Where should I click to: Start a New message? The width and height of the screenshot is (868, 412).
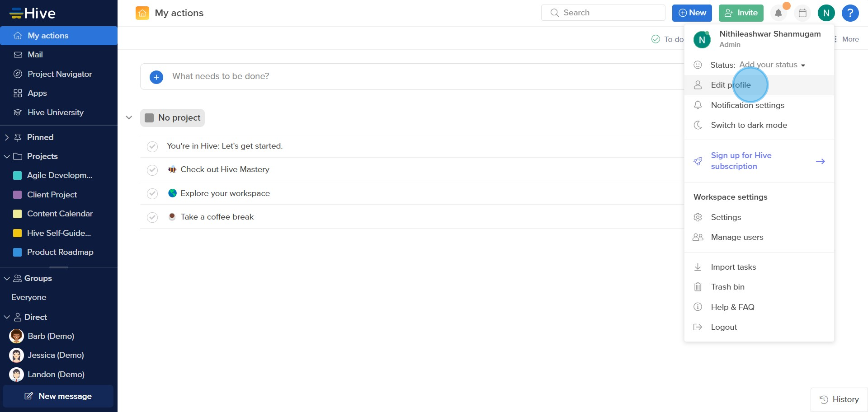(58, 396)
